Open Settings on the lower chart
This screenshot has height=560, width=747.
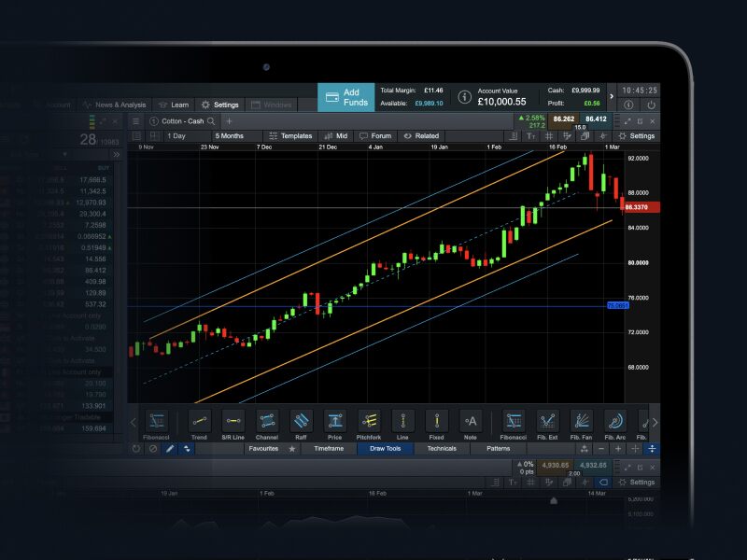click(637, 483)
